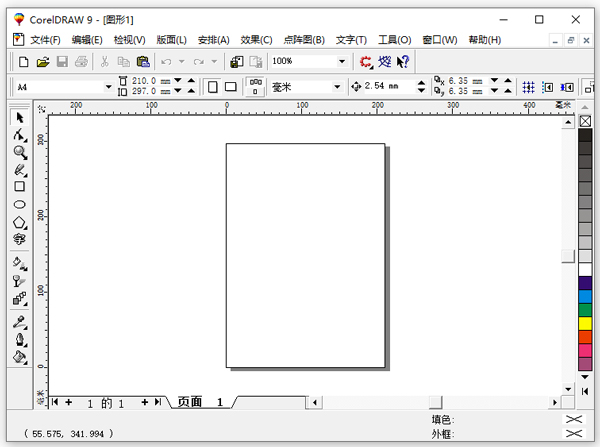The width and height of the screenshot is (600, 447).
Task: Click the Open folder icon
Action: (42, 62)
